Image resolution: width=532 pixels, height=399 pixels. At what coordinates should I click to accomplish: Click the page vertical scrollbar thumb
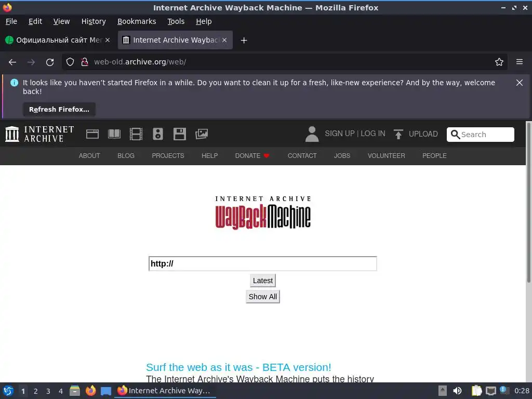click(x=528, y=202)
